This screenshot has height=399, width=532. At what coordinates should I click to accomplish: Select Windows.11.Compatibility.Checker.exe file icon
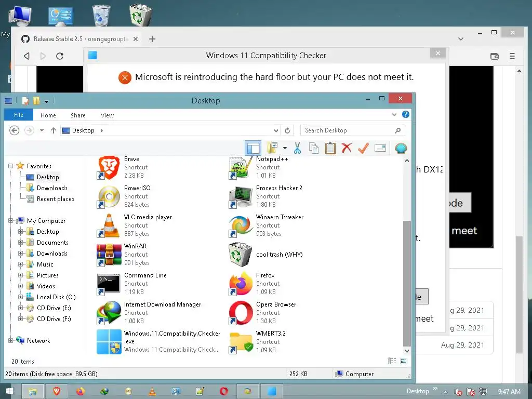tap(109, 342)
